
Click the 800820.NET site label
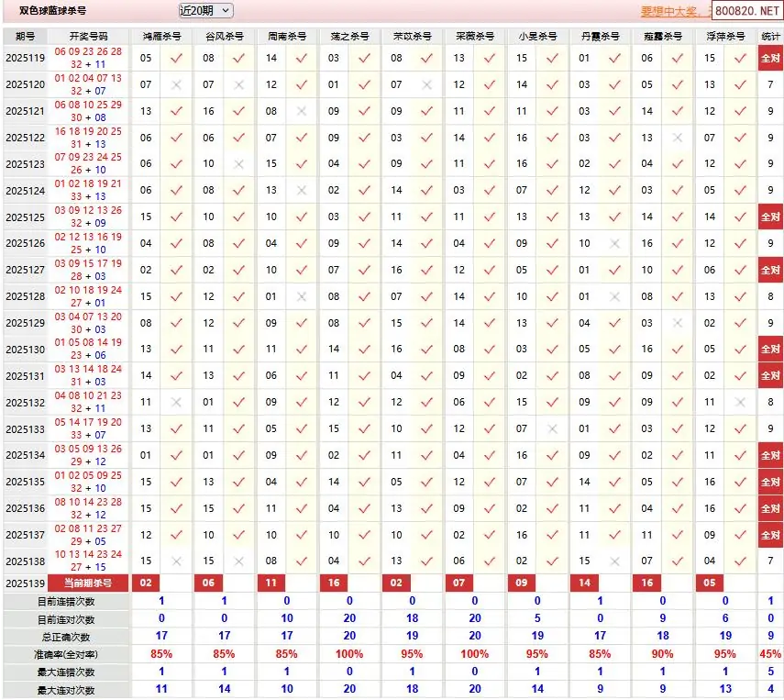pyautogui.click(x=746, y=12)
